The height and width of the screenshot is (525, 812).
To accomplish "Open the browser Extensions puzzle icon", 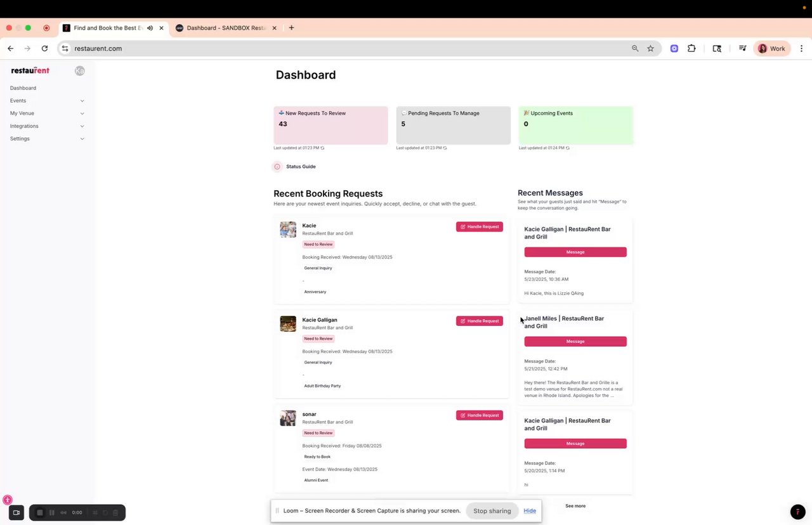I will [691, 48].
